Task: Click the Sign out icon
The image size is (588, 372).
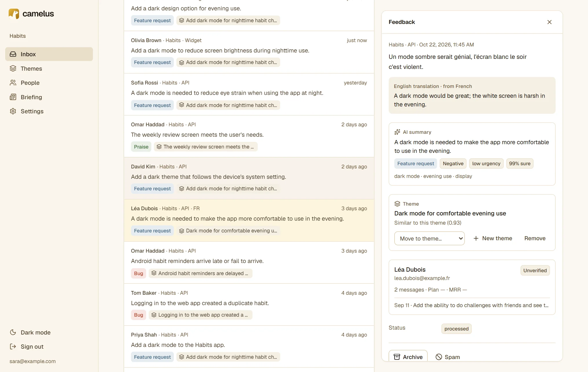Action: point(13,347)
